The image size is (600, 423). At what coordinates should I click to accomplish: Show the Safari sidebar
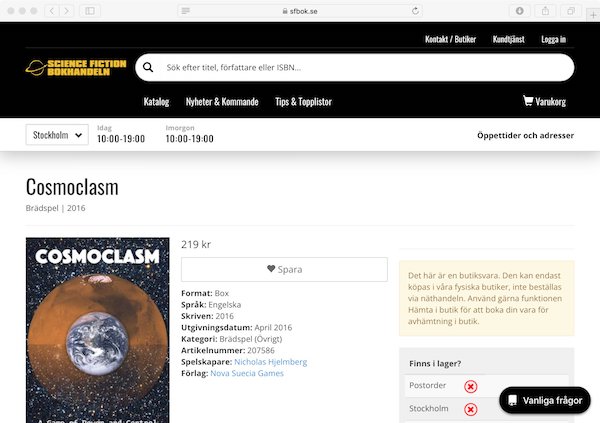[90, 10]
